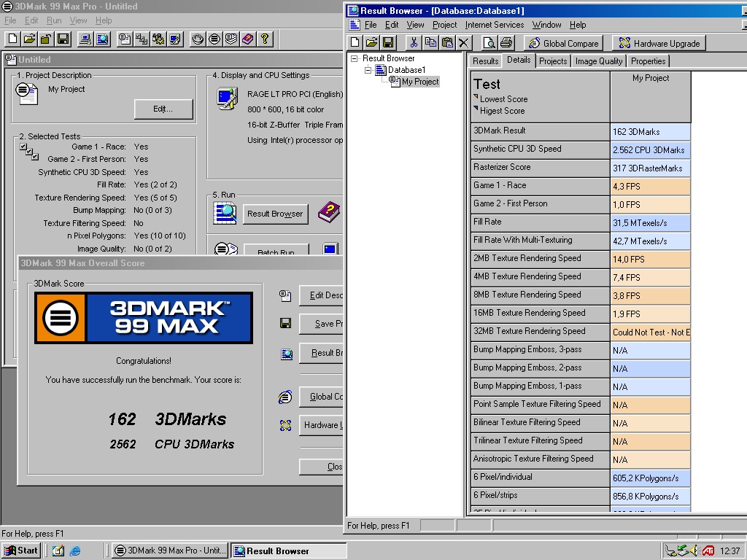
Task: Select My Project in the database tree
Action: 419,82
